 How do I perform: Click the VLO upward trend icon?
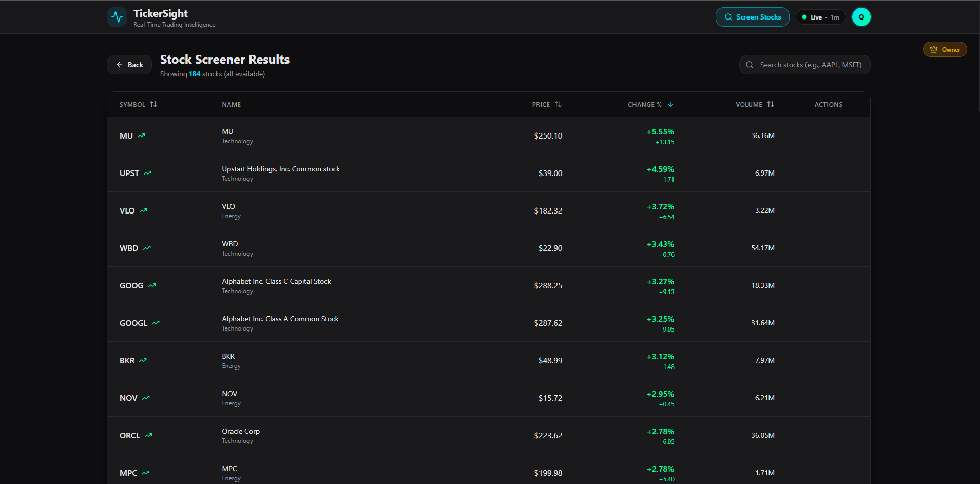click(144, 210)
